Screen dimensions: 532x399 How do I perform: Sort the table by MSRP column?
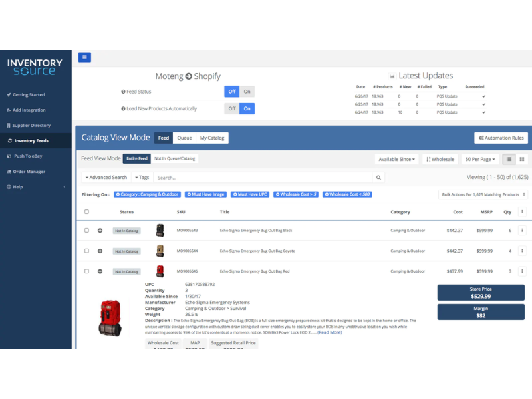pos(486,212)
